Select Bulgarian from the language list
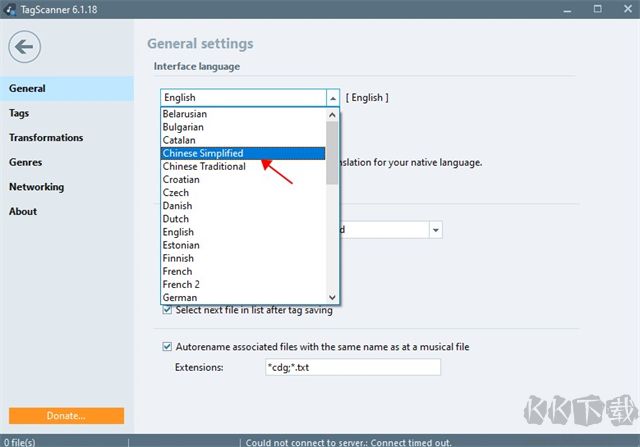640x447 pixels. click(x=243, y=127)
